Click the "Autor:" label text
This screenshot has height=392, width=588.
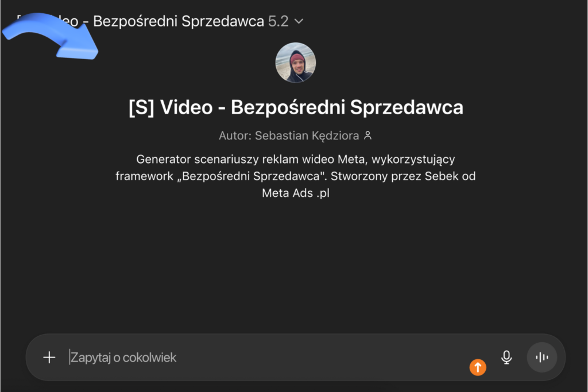(235, 135)
